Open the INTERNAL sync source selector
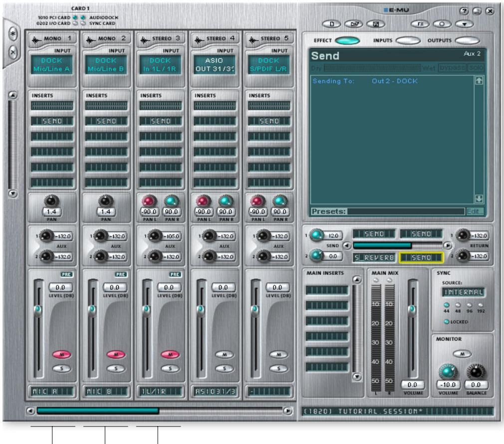The width and height of the screenshot is (504, 444). (463, 292)
